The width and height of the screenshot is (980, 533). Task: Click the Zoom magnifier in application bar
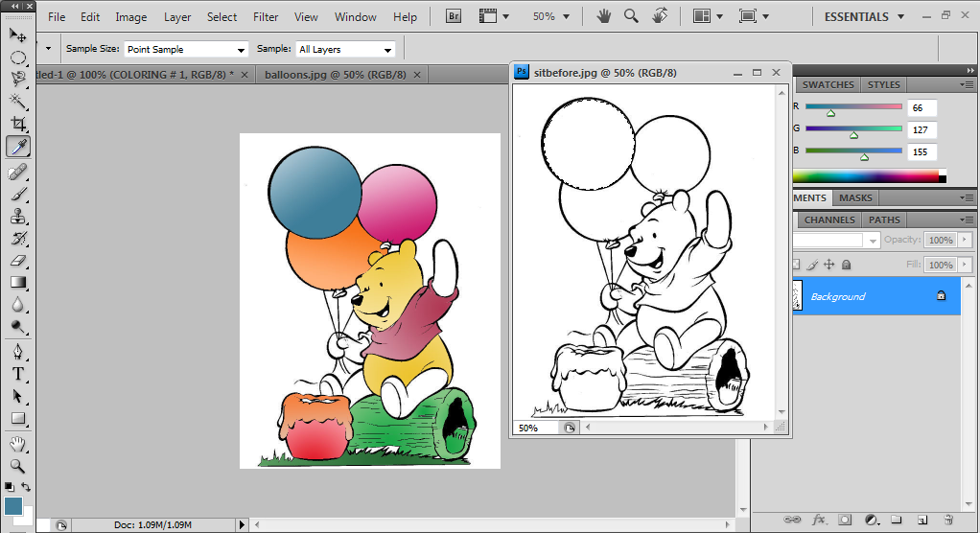coord(631,15)
